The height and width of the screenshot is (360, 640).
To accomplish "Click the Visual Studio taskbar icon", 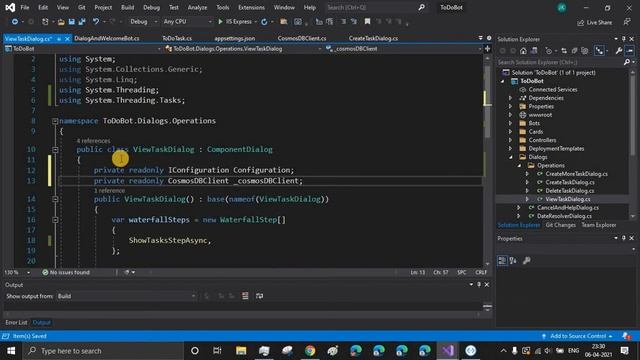I will [x=448, y=351].
